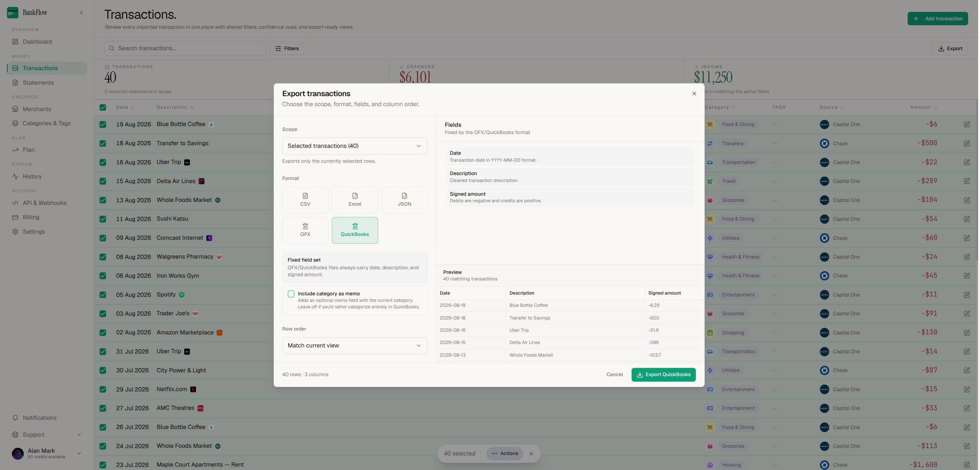The height and width of the screenshot is (470, 980).
Task: Sort by the Source column header
Action: point(832,107)
